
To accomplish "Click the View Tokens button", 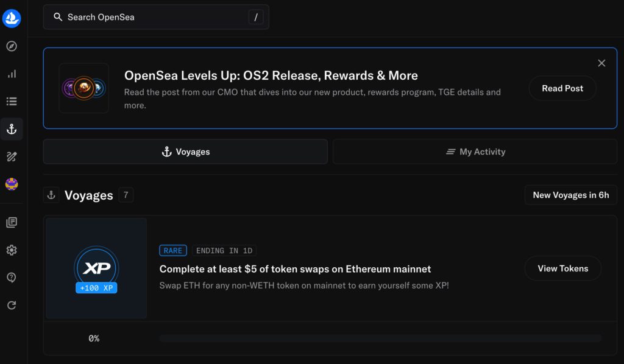I will (x=562, y=268).
